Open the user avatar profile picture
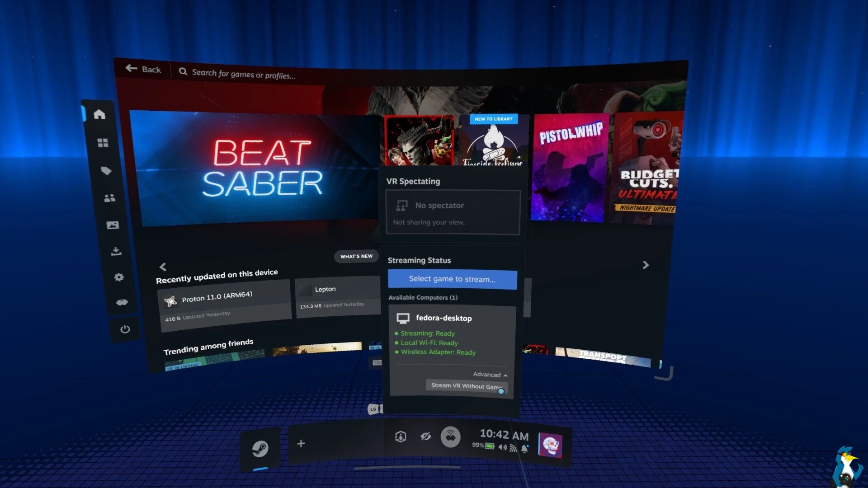 550,445
